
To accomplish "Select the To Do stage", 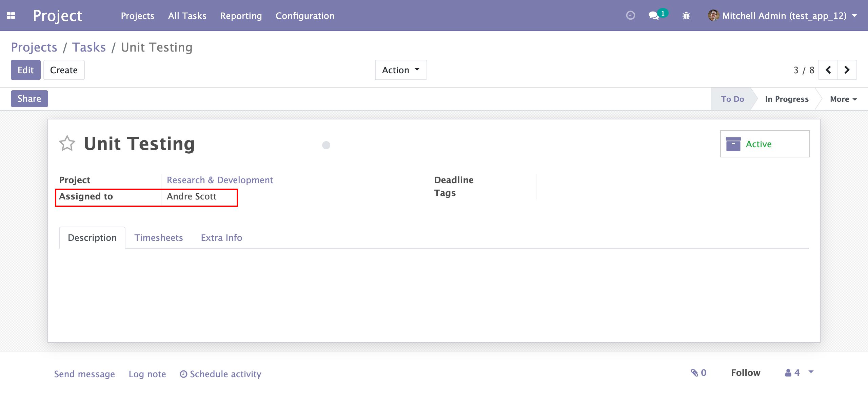I will (x=732, y=99).
